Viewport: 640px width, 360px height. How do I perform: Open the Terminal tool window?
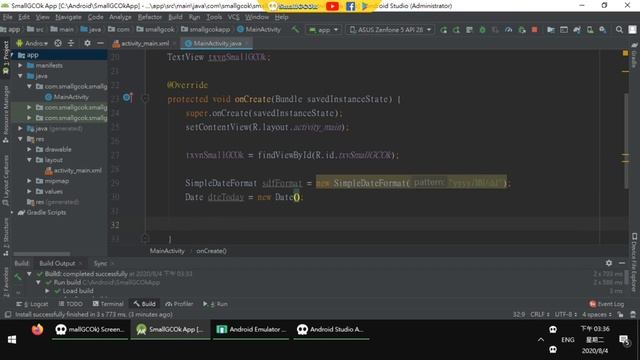tap(108, 304)
